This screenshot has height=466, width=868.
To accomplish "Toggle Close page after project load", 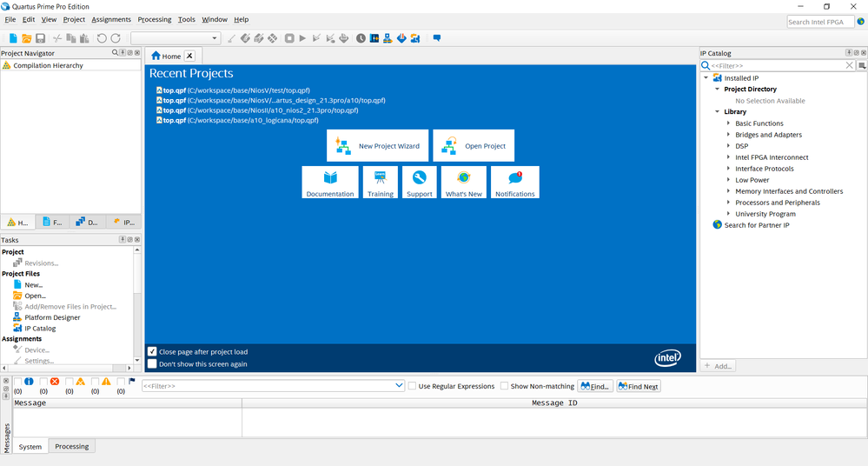I will click(x=152, y=352).
